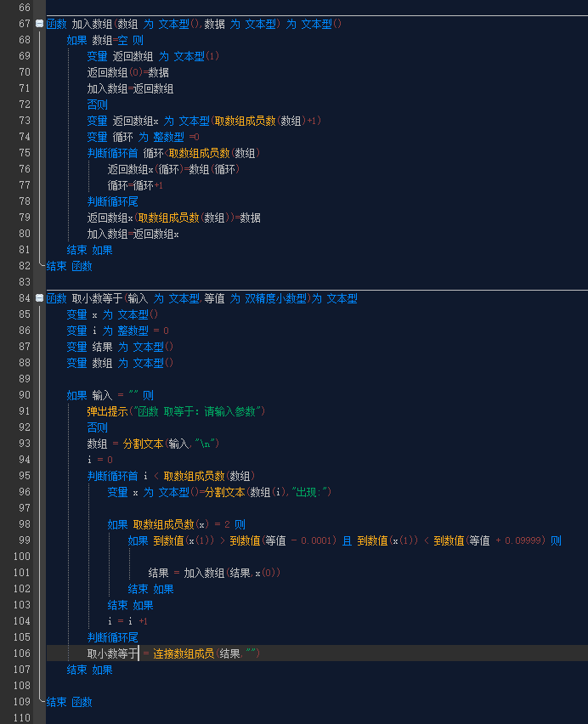This screenshot has width=588, height=724.
Task: Click the line splitting text by "出现:"
Action: click(x=219, y=493)
